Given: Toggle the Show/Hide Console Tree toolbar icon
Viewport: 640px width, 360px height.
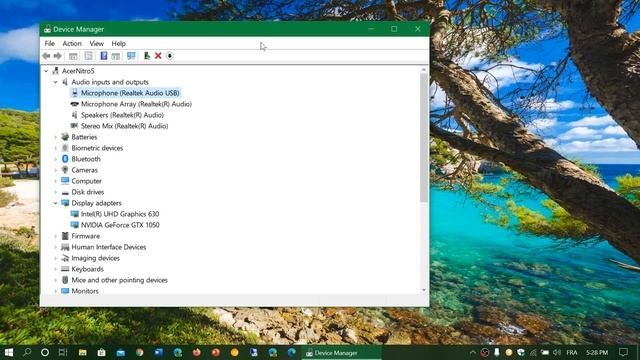Looking at the screenshot, I should (x=73, y=56).
